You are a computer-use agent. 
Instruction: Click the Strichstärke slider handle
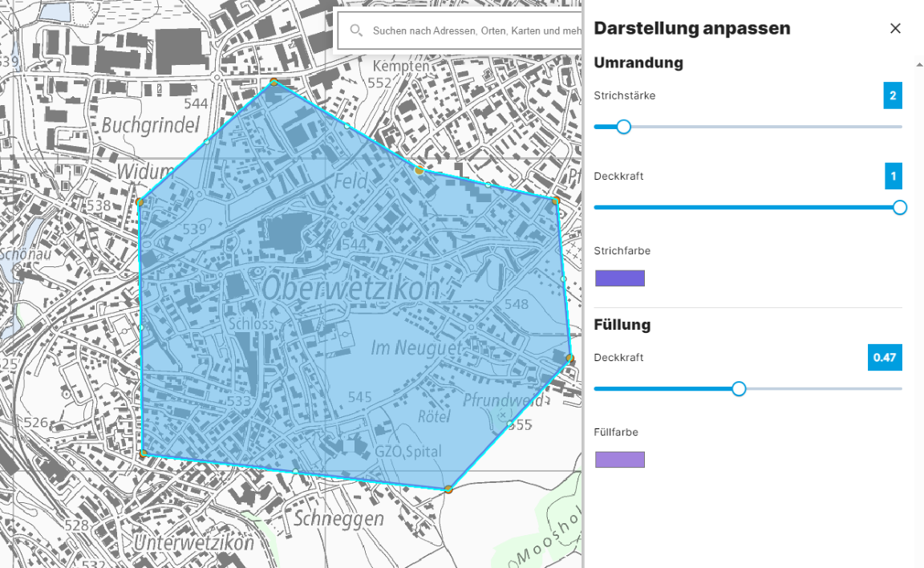(624, 127)
